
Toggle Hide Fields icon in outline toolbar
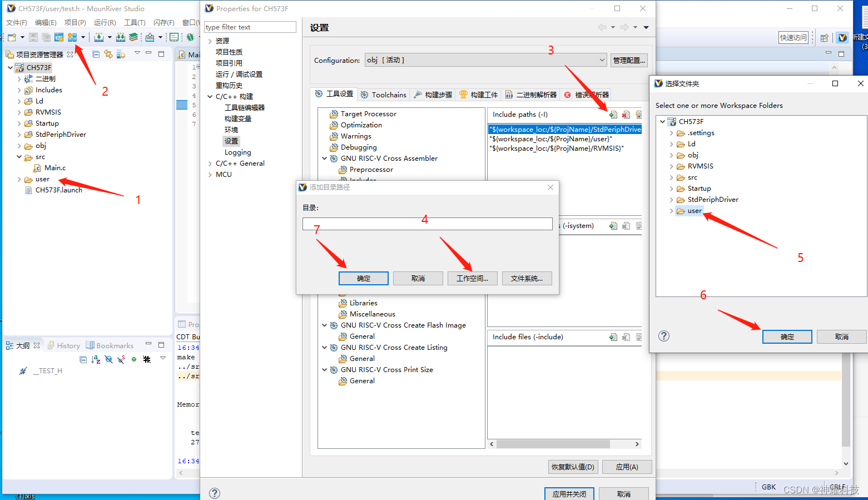(x=108, y=359)
